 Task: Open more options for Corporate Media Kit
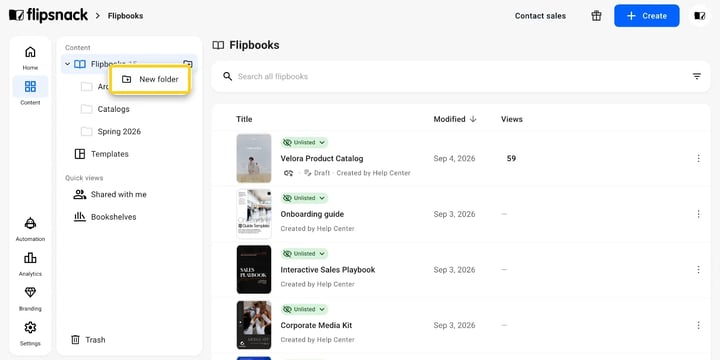point(698,325)
